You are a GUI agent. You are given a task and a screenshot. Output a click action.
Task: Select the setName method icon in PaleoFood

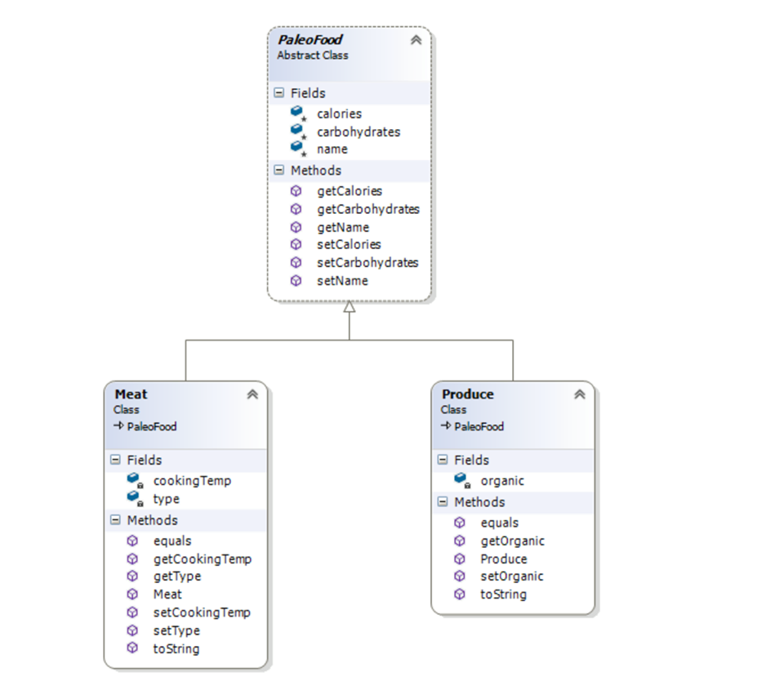(x=296, y=280)
